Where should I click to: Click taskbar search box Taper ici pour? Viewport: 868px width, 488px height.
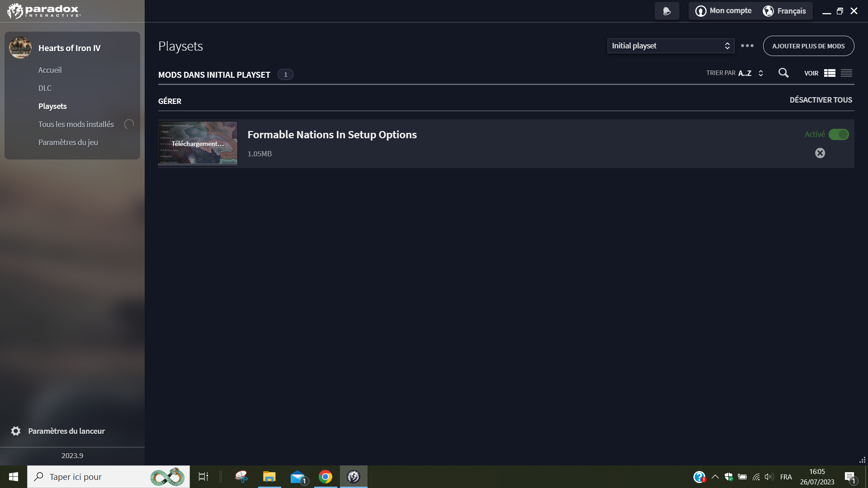(108, 477)
